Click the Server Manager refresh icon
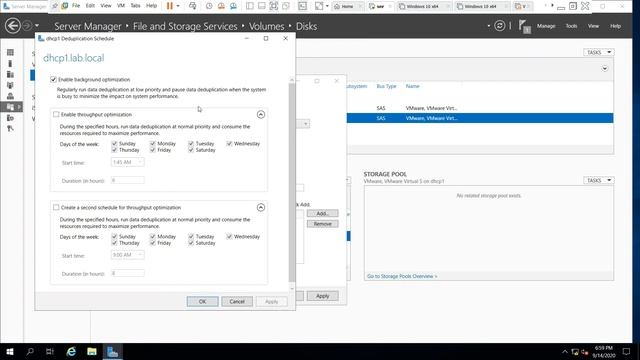This screenshot has width=640, height=360. [x=500, y=26]
